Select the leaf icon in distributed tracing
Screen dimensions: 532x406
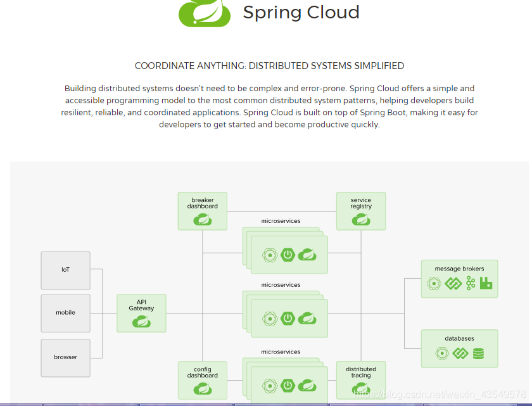[x=360, y=388]
